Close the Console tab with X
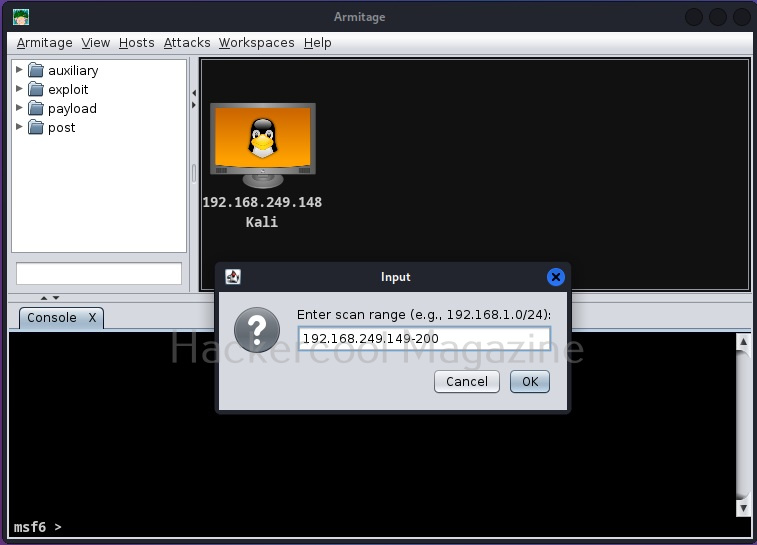The width and height of the screenshot is (757, 545). (x=92, y=318)
